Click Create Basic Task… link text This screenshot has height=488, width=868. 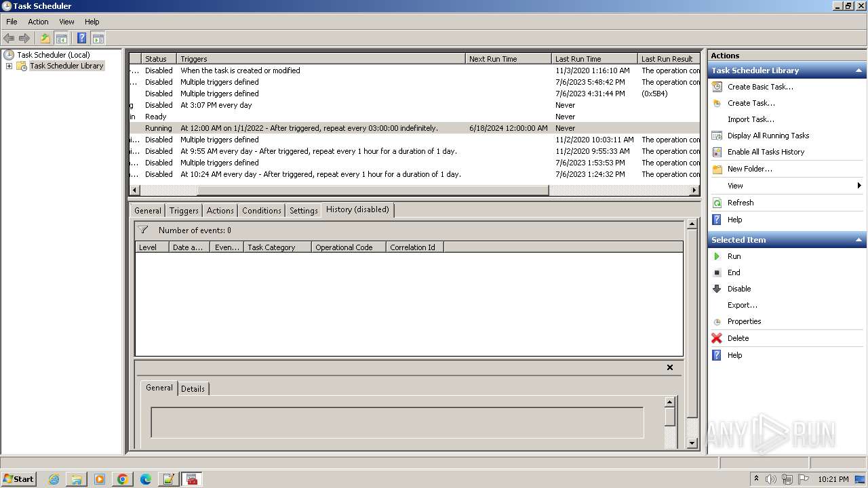pos(760,87)
